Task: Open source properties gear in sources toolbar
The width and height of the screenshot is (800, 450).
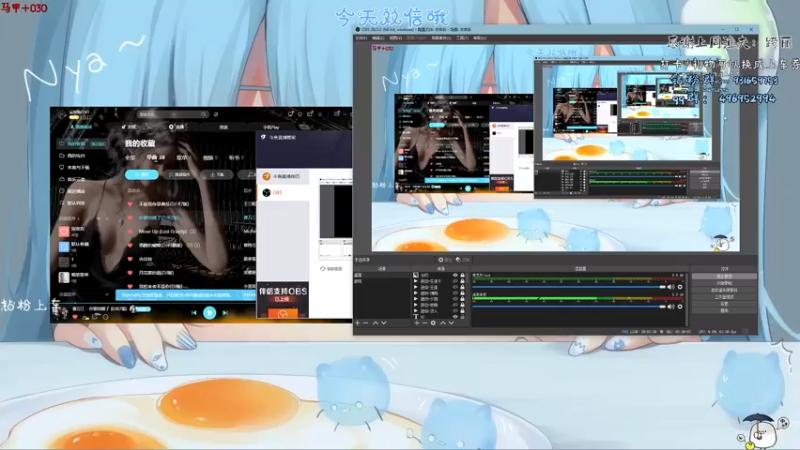Action: [433, 323]
